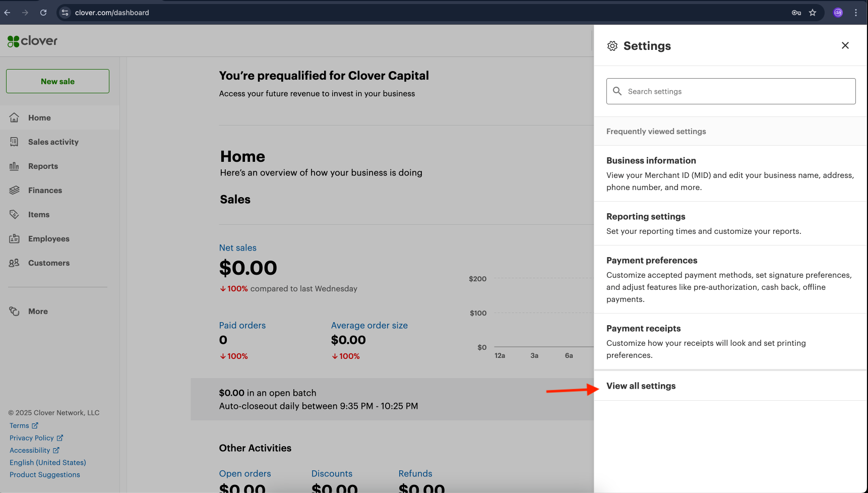The image size is (868, 493).
Task: Click the address bar URL clover.com/dashboard
Action: point(112,13)
